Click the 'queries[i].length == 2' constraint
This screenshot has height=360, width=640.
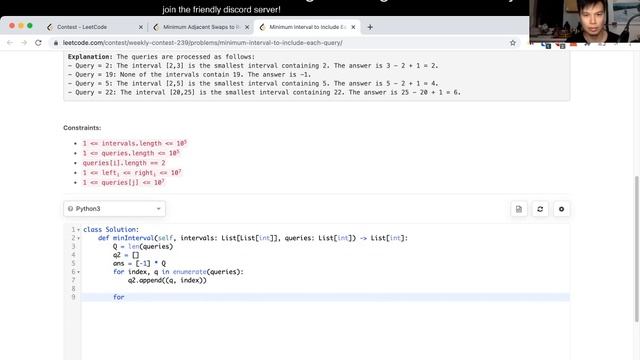(x=124, y=163)
